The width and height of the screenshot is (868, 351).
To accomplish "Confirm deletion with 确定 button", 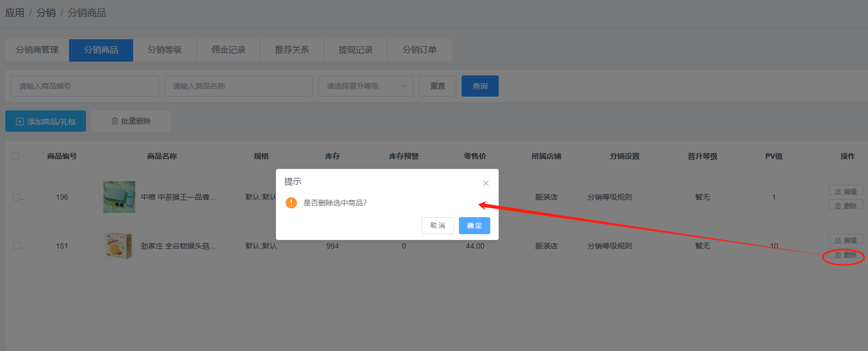I will click(474, 226).
